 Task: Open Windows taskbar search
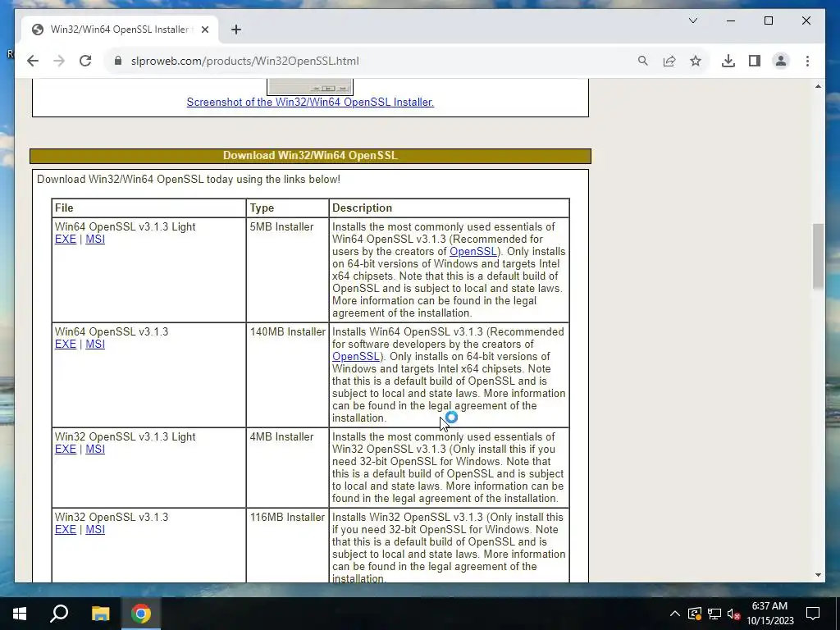[x=59, y=614]
